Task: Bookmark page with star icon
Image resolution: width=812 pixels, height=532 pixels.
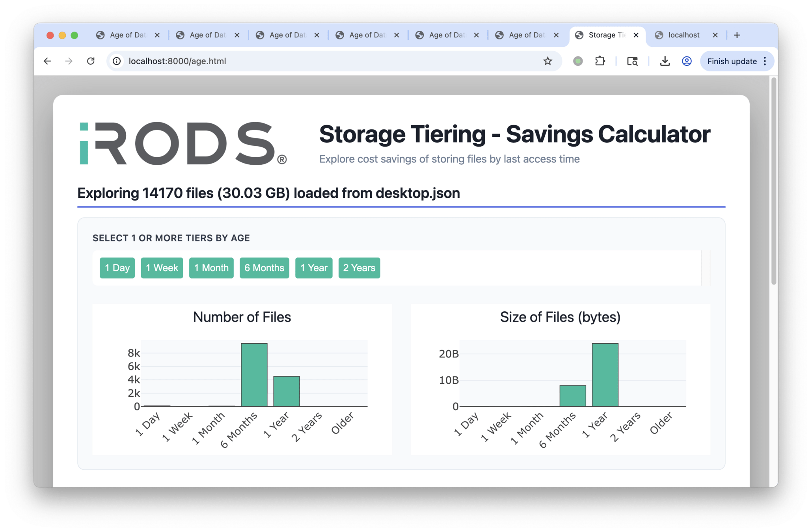Action: (548, 61)
